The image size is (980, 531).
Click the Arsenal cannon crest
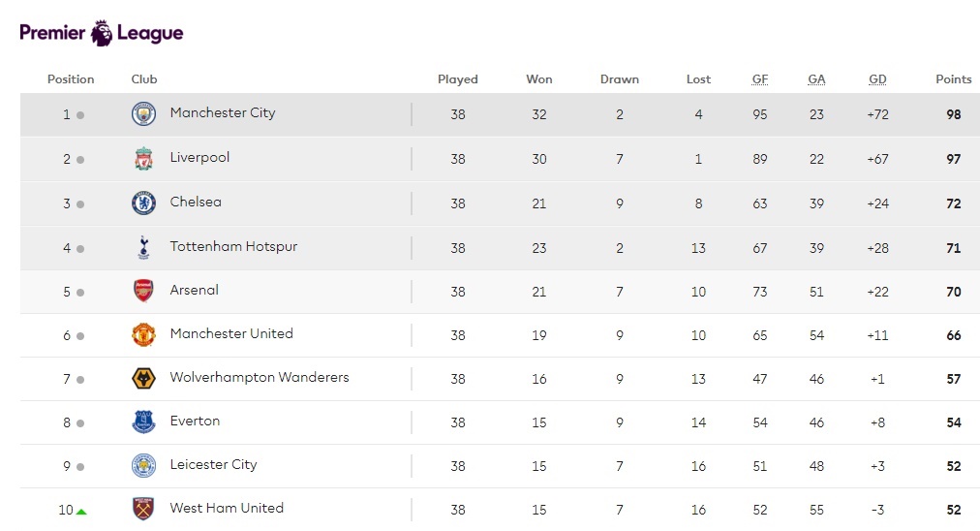point(143,292)
